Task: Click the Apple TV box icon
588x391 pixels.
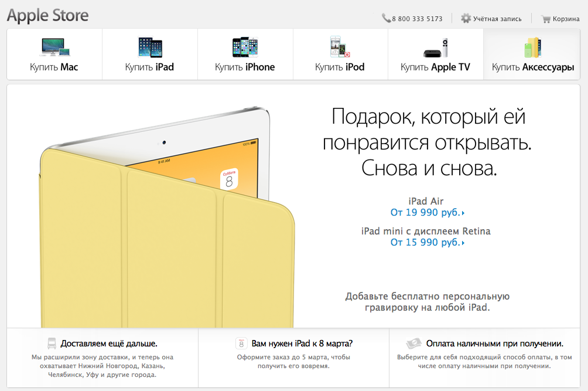Action: coord(436,47)
